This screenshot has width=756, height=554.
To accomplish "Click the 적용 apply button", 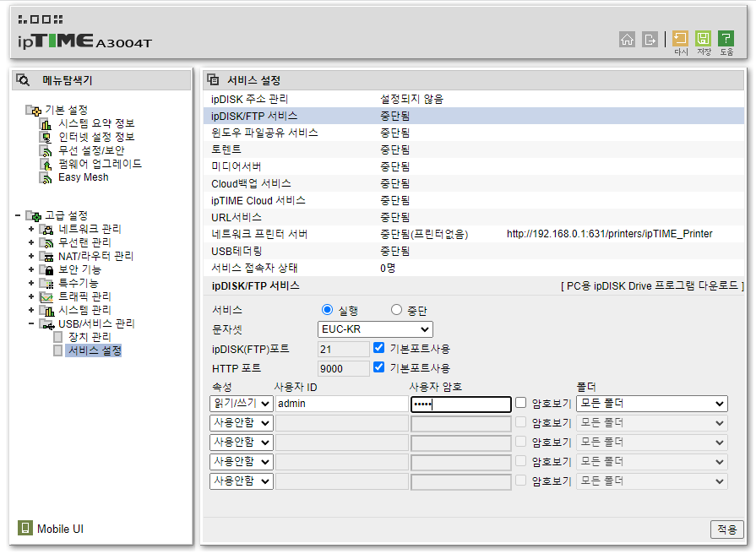I will point(726,529).
